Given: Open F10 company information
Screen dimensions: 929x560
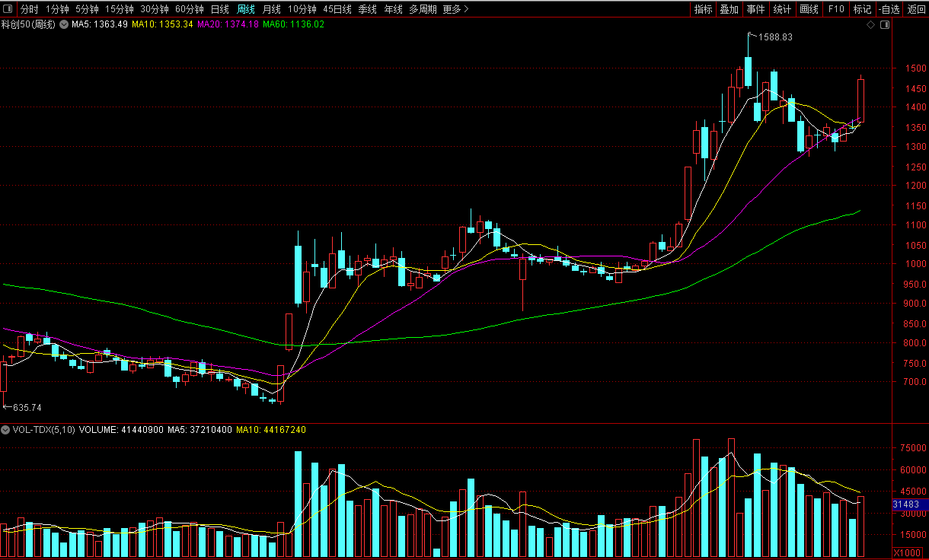Looking at the screenshot, I should (x=835, y=9).
